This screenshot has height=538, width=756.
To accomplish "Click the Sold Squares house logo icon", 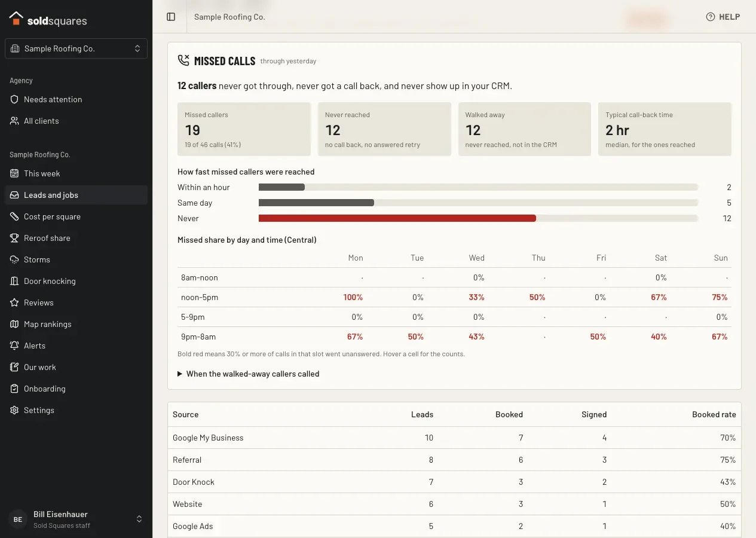I will point(16,19).
